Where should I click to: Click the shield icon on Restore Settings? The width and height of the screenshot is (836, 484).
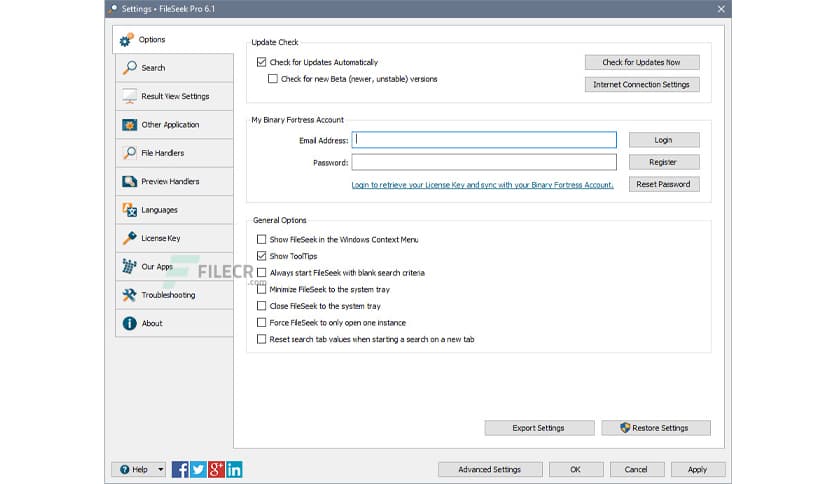coord(625,427)
